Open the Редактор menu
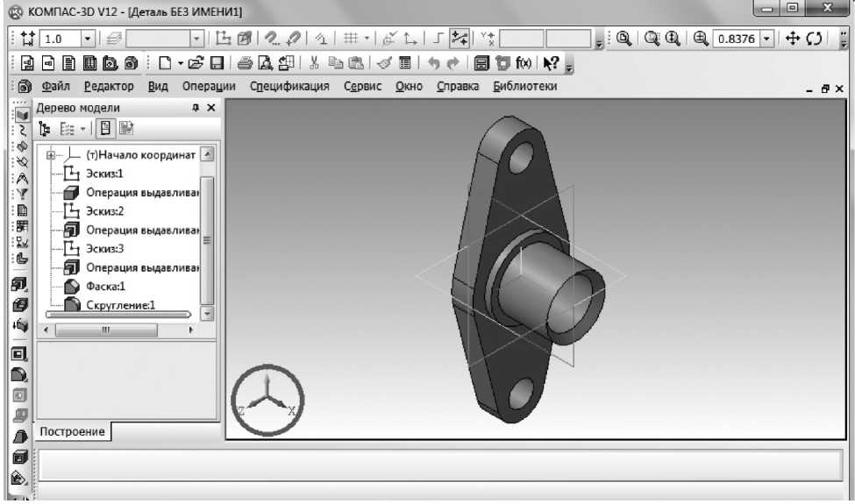This screenshot has height=504, width=855. (x=109, y=86)
